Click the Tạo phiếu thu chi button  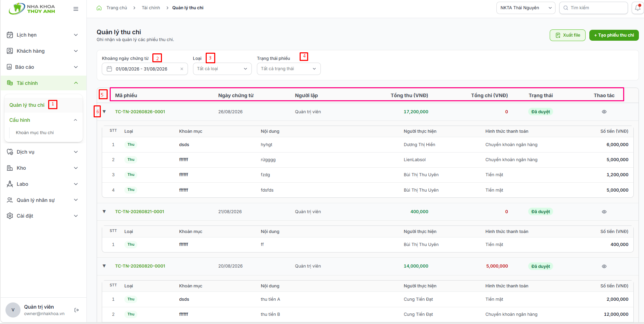pyautogui.click(x=614, y=35)
